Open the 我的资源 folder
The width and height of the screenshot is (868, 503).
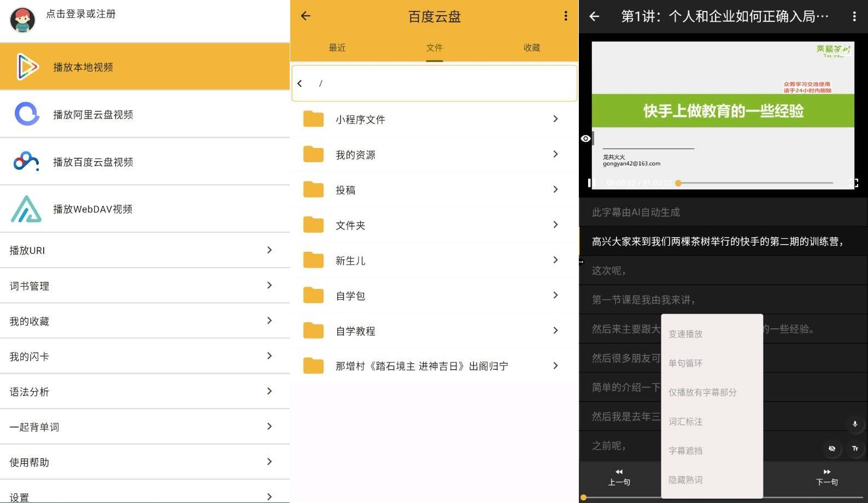(x=355, y=155)
